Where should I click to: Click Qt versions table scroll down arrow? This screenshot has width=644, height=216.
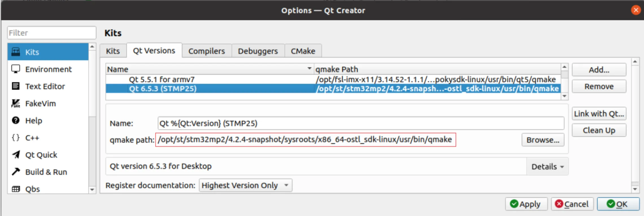(564, 96)
